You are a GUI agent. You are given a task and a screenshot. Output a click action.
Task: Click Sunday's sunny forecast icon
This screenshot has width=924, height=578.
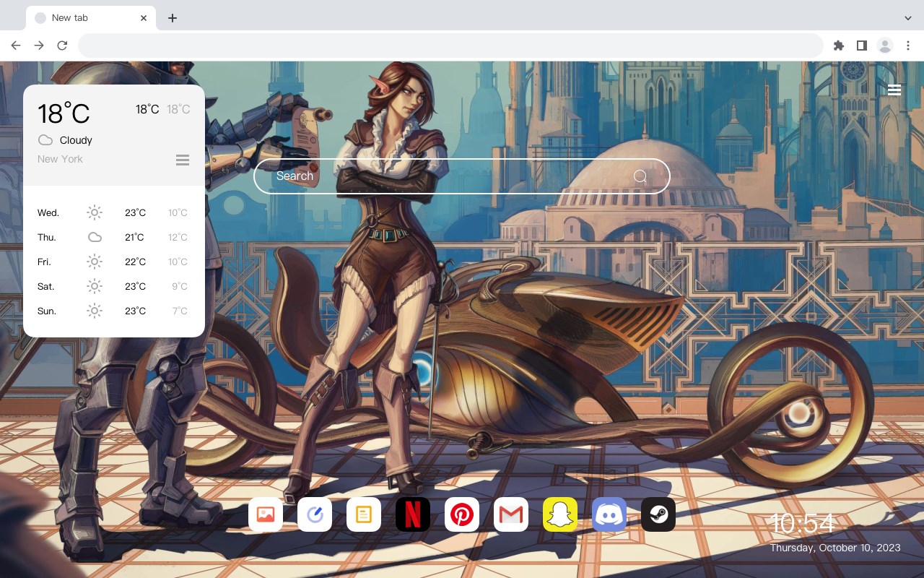pyautogui.click(x=95, y=311)
